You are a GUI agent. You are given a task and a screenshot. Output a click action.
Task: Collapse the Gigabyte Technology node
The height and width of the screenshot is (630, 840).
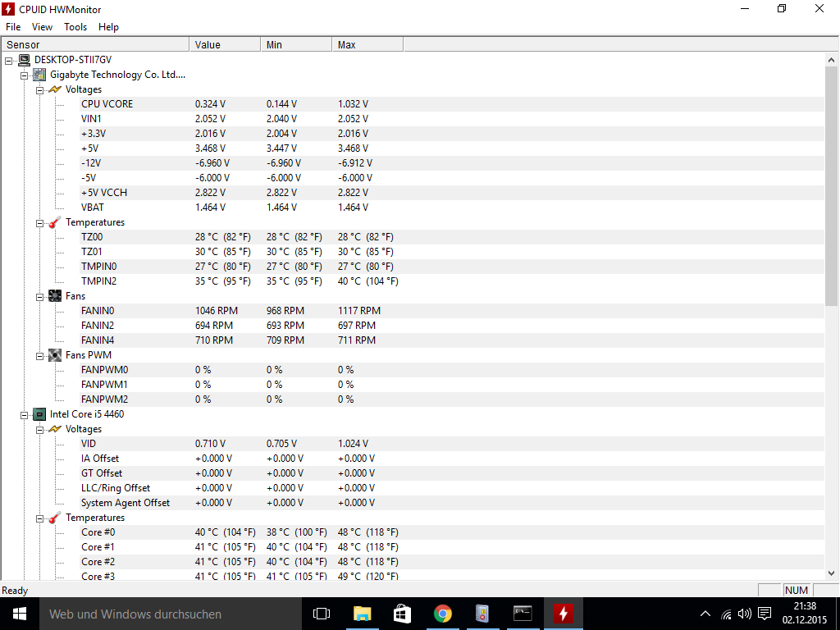(x=24, y=75)
